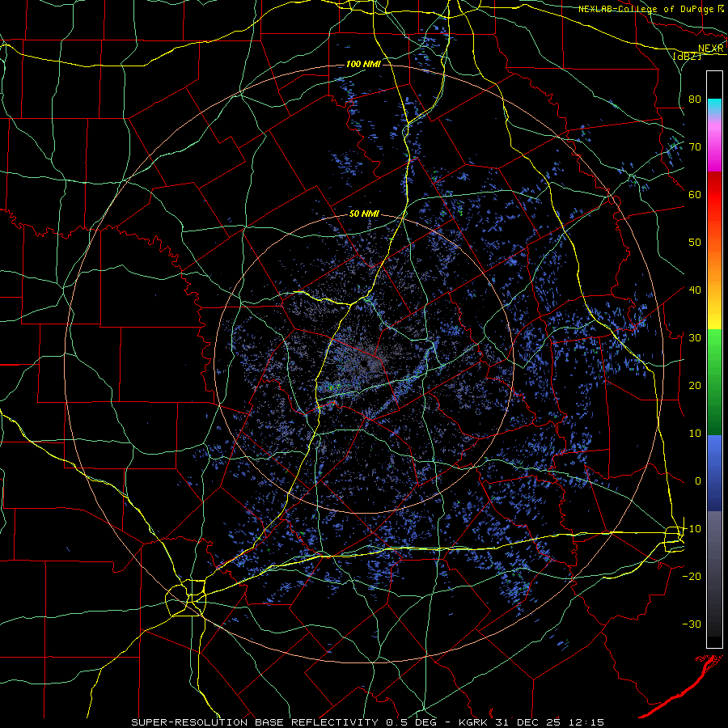Screen dimensions: 728x728
Task: Click the "NEXR" label at top right
Action: coord(710,49)
